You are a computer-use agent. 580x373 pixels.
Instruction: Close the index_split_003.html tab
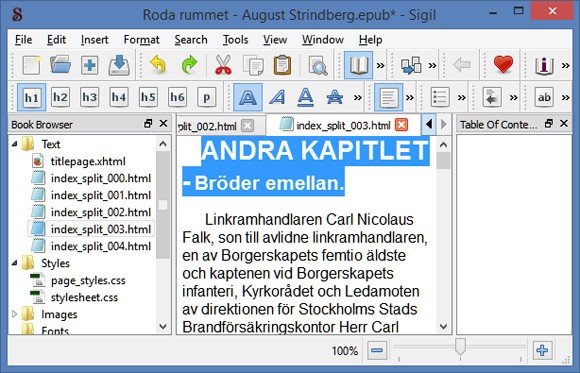[x=401, y=125]
